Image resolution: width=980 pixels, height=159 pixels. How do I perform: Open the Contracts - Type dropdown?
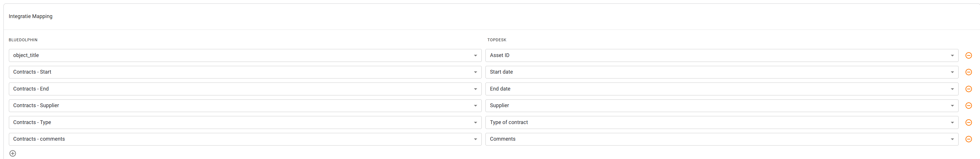tap(245, 122)
